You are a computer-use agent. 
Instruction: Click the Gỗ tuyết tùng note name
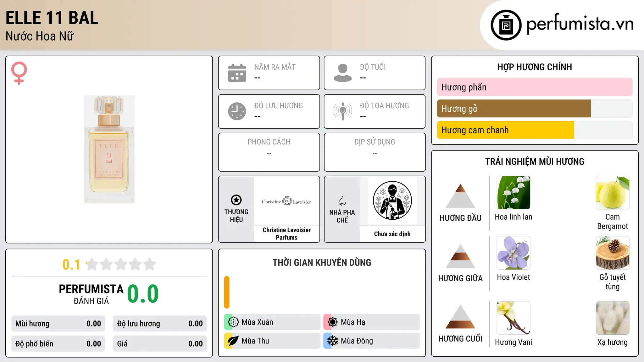613,282
